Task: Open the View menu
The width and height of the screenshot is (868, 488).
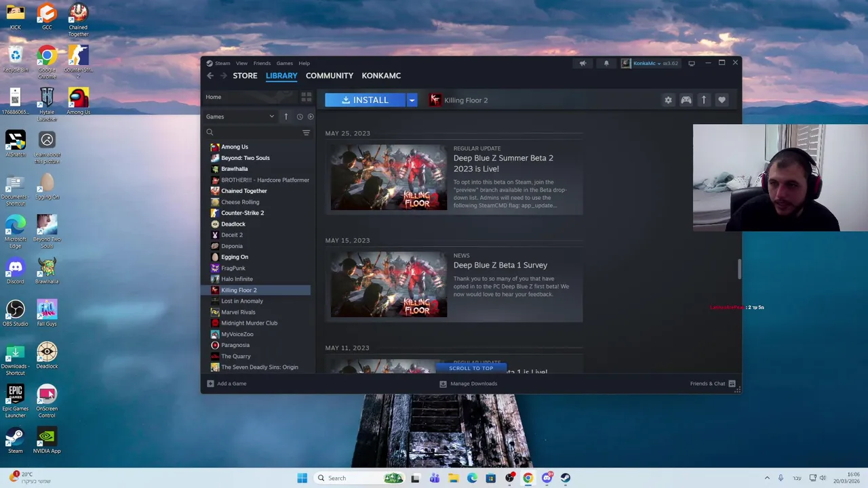Action: [241, 63]
